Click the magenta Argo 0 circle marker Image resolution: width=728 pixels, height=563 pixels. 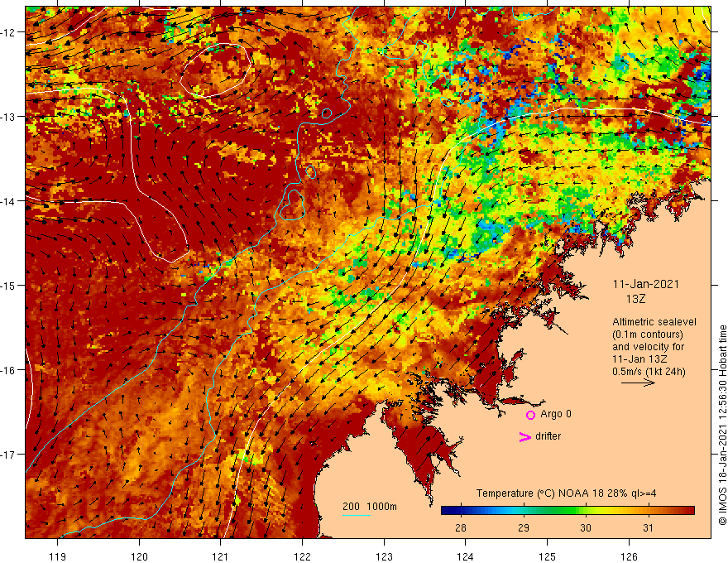click(530, 415)
